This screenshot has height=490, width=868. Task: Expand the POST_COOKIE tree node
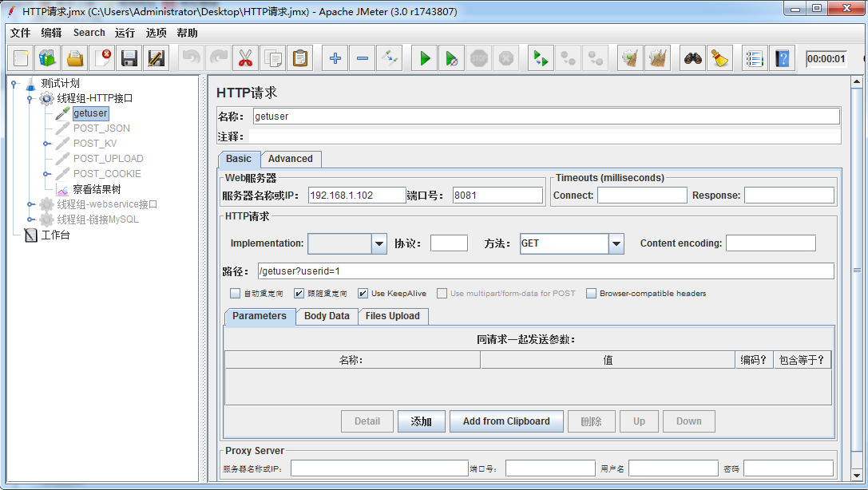click(46, 174)
